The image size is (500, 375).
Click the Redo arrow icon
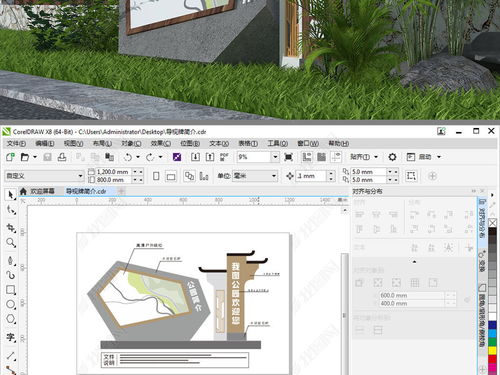pos(150,157)
